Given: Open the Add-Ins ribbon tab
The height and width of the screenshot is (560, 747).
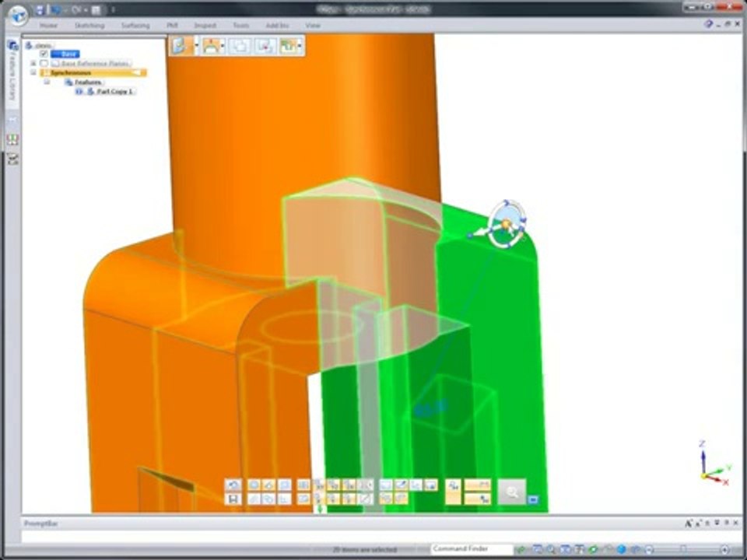Looking at the screenshot, I should click(x=277, y=25).
